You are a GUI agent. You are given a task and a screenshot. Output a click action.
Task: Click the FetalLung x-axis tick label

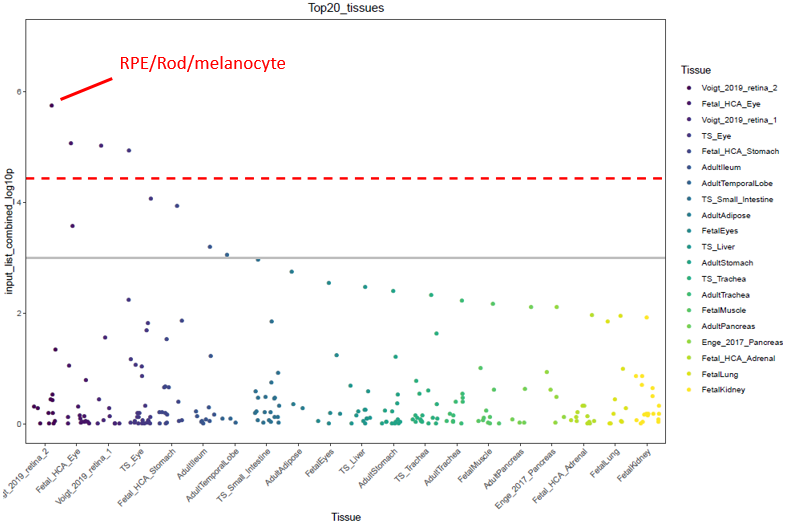pos(601,465)
